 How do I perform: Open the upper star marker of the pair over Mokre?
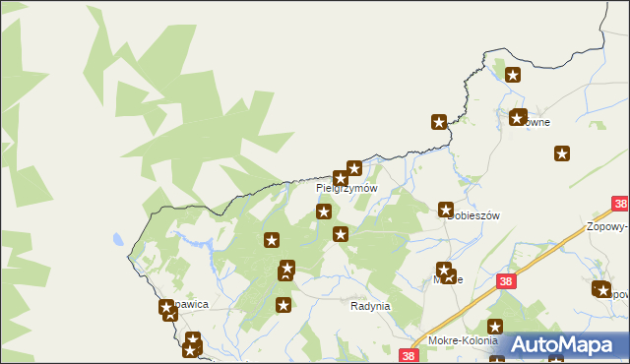click(444, 271)
